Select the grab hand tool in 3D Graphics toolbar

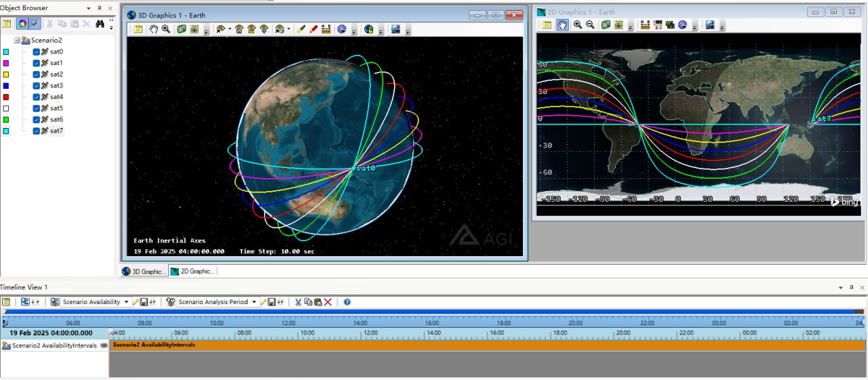154,29
